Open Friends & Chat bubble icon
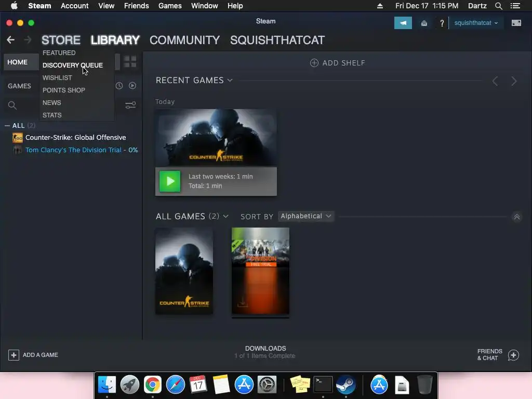 click(513, 355)
